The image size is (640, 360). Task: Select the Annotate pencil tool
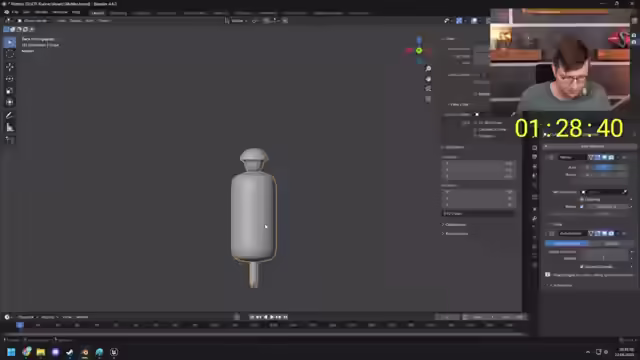pos(10,116)
